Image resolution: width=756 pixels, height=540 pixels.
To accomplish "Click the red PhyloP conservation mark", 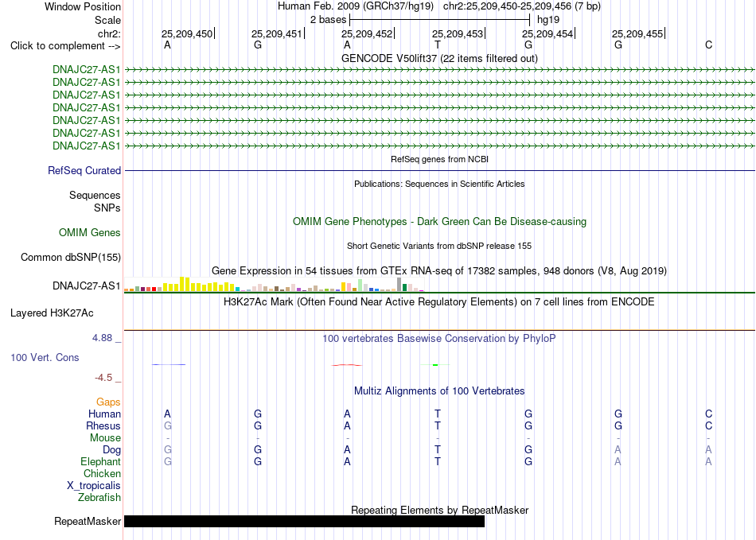I will (x=347, y=365).
